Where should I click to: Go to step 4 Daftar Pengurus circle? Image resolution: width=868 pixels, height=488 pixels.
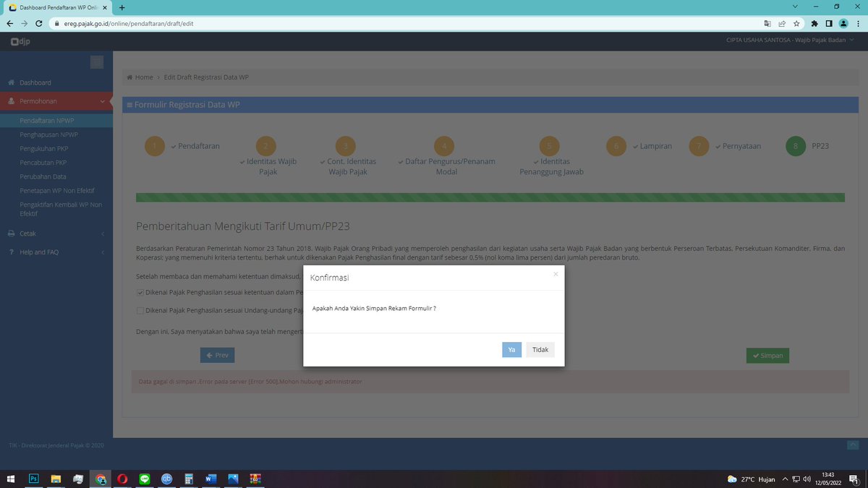(x=443, y=147)
